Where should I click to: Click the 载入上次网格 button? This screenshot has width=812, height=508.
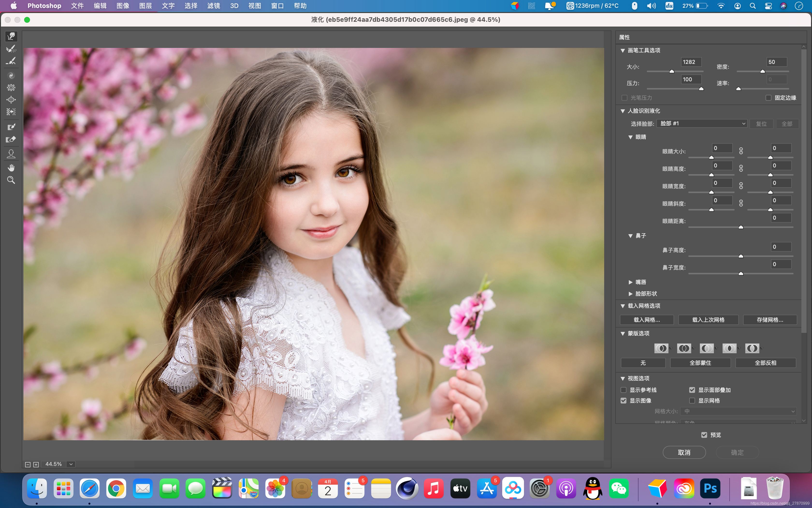[x=708, y=320]
